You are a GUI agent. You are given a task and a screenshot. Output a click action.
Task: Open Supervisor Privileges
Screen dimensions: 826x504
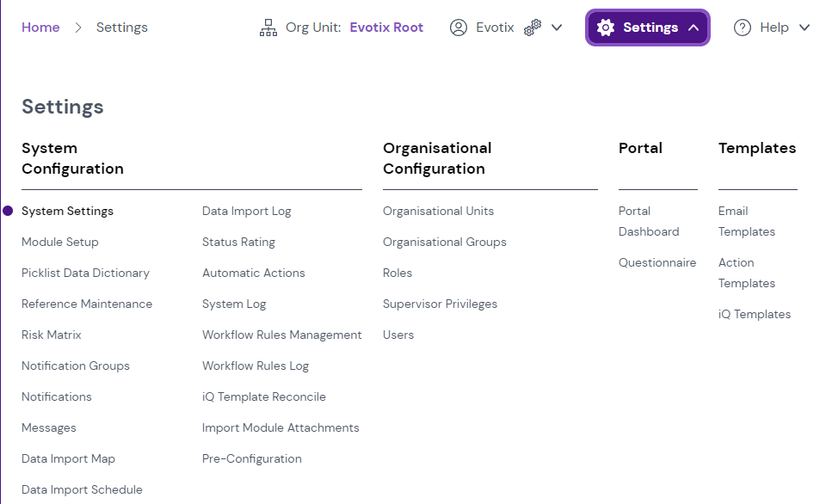(x=440, y=304)
